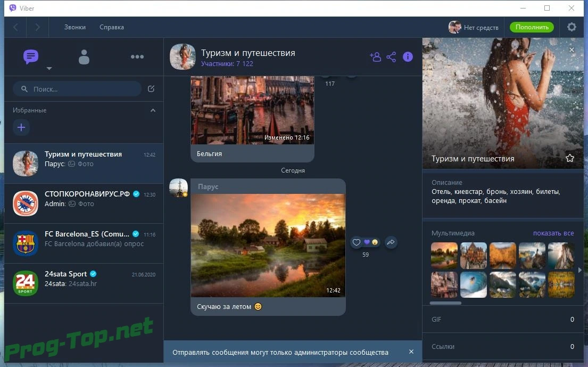Viewport: 588px width, 367px height.
Task: Open СТОПКОРОНАВИРУС.РФ chat
Action: click(84, 203)
